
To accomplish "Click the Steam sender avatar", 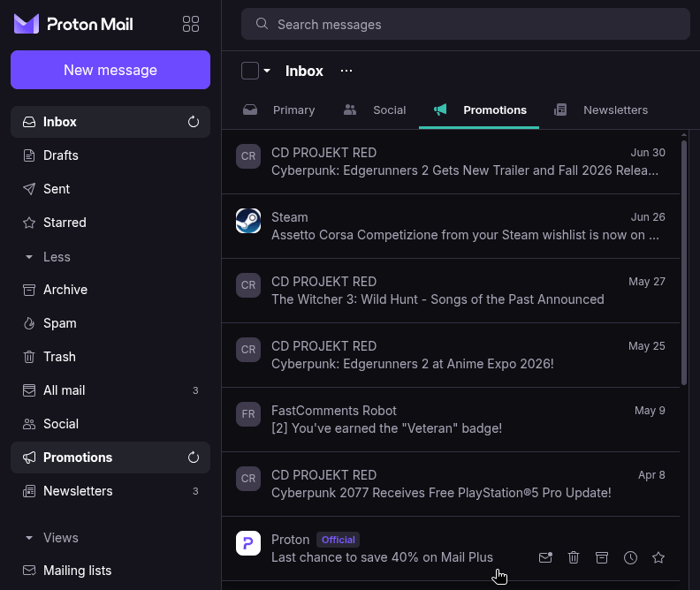I will click(x=248, y=221).
